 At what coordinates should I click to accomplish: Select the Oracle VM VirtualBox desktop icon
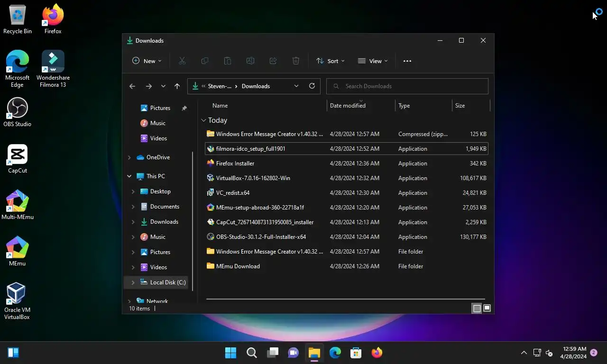(x=17, y=301)
